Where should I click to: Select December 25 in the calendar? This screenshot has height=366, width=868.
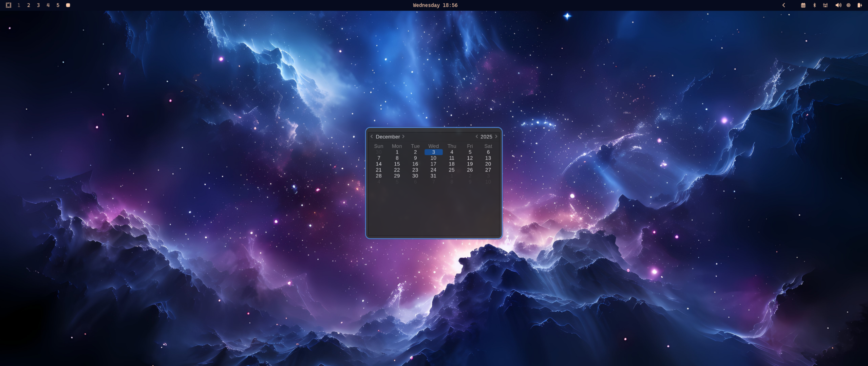click(451, 170)
